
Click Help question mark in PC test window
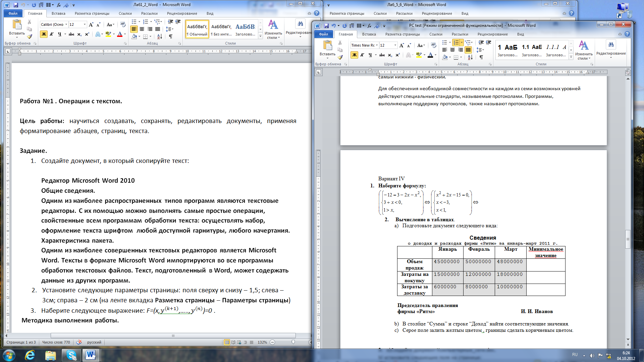[627, 34]
